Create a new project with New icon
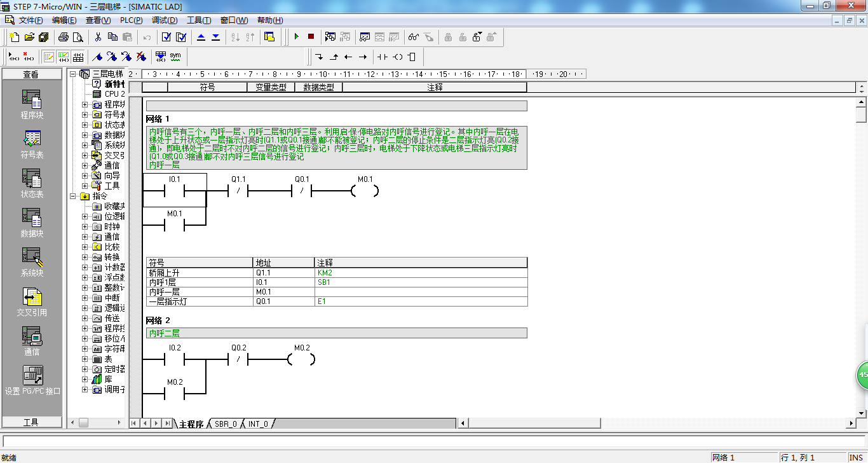Screen dimensions: 868x463 [14, 37]
